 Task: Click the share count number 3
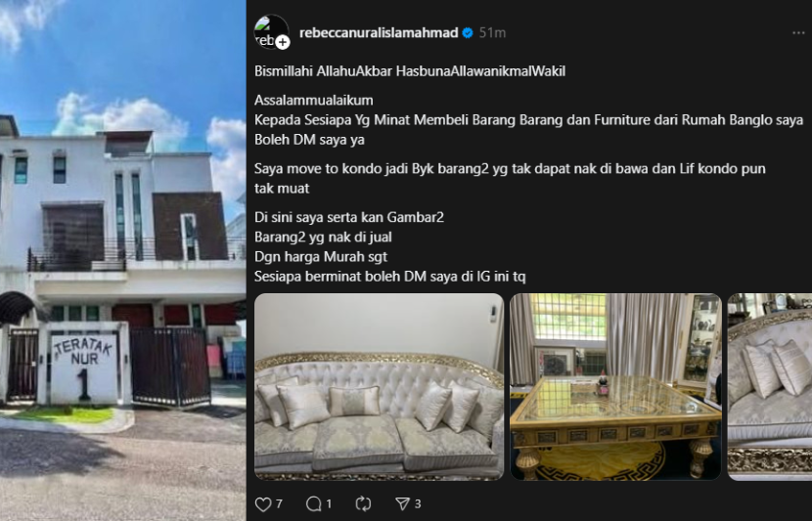click(x=418, y=504)
